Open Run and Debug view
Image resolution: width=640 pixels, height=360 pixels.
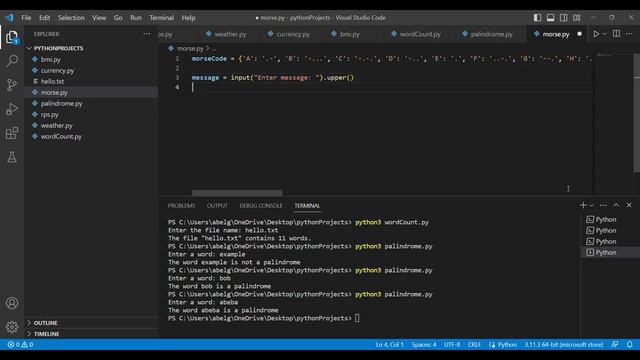tap(12, 109)
